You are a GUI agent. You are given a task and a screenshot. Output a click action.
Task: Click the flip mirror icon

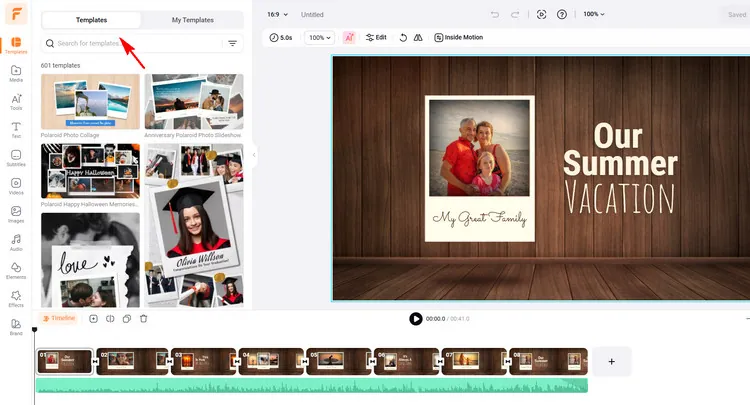pos(418,37)
